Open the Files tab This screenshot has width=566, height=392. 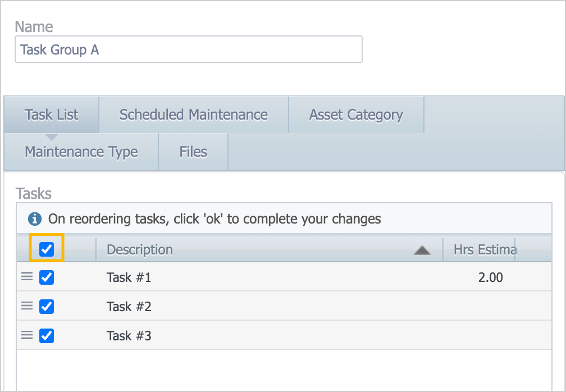[x=193, y=152]
